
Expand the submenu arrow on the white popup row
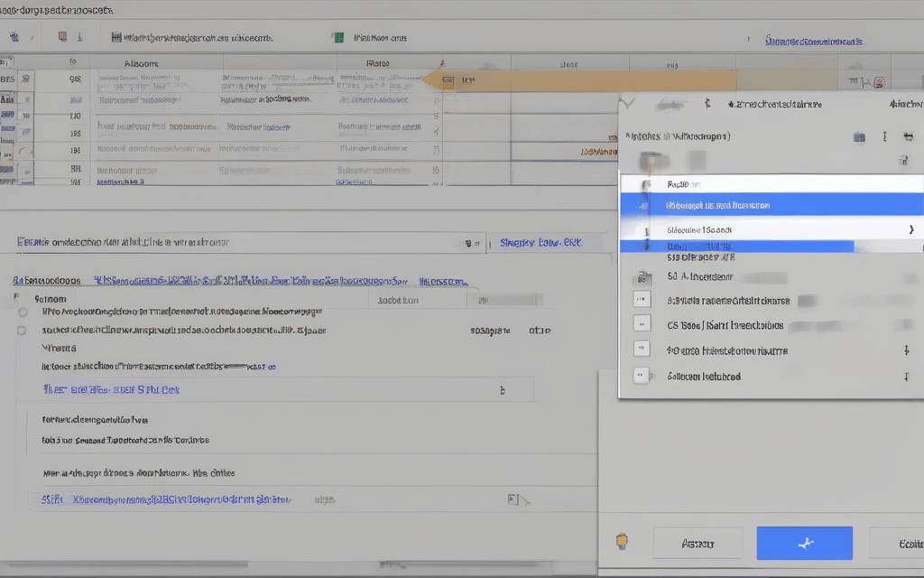pyautogui.click(x=910, y=229)
